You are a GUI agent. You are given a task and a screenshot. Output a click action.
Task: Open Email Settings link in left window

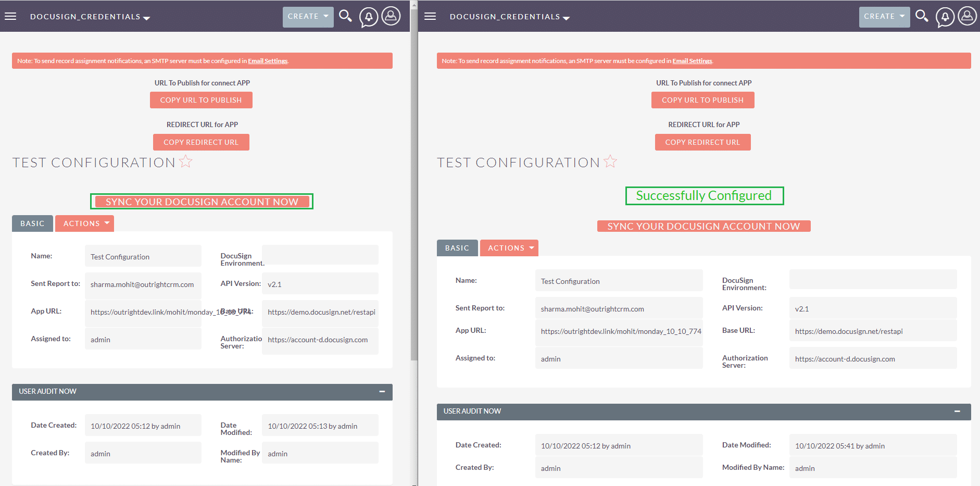268,61
